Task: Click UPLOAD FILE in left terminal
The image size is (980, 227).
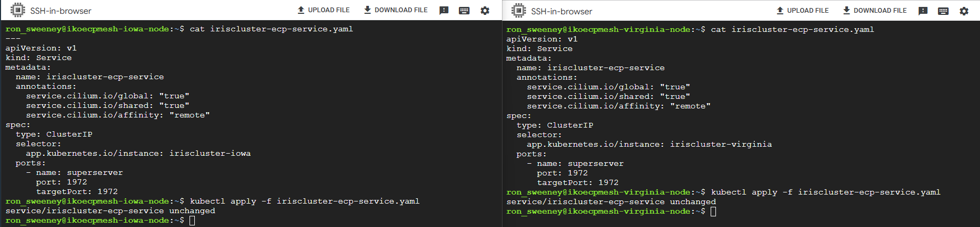Action: click(x=324, y=10)
